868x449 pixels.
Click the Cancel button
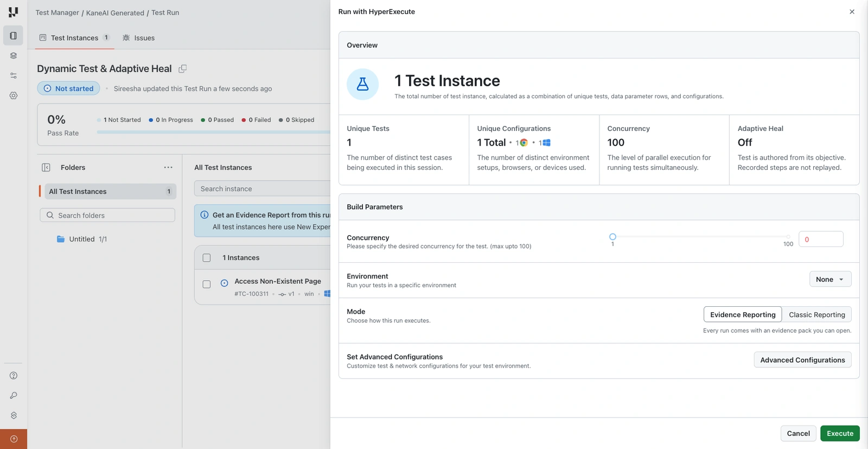click(798, 433)
